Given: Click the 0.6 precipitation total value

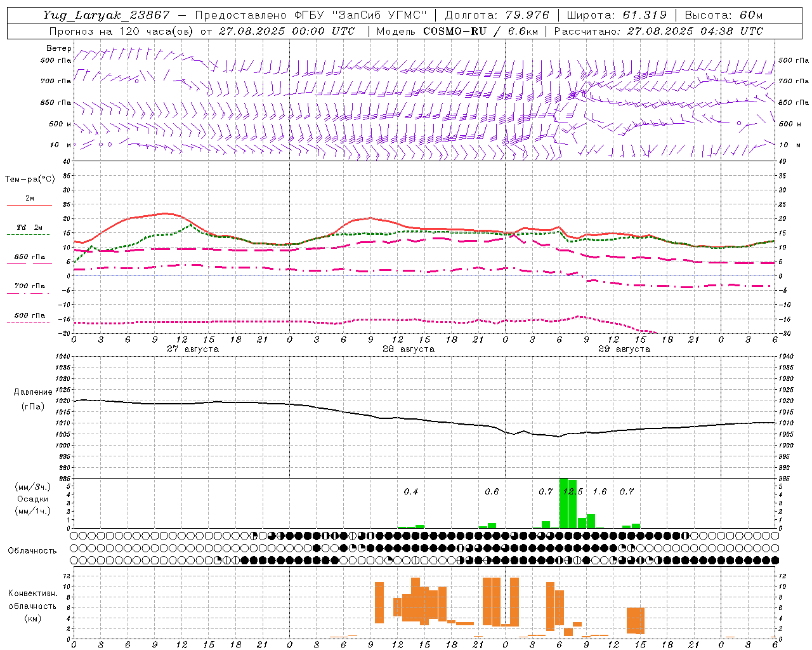Looking at the screenshot, I should tap(492, 492).
